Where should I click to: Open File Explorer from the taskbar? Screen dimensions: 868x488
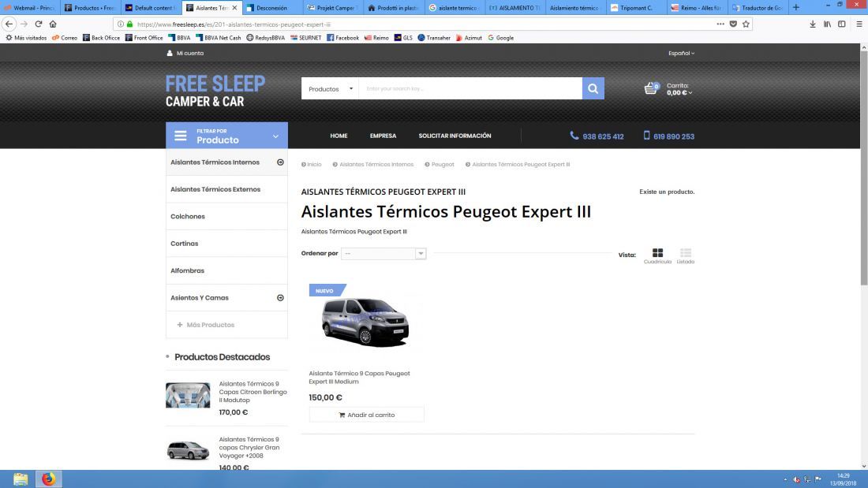[x=21, y=479]
